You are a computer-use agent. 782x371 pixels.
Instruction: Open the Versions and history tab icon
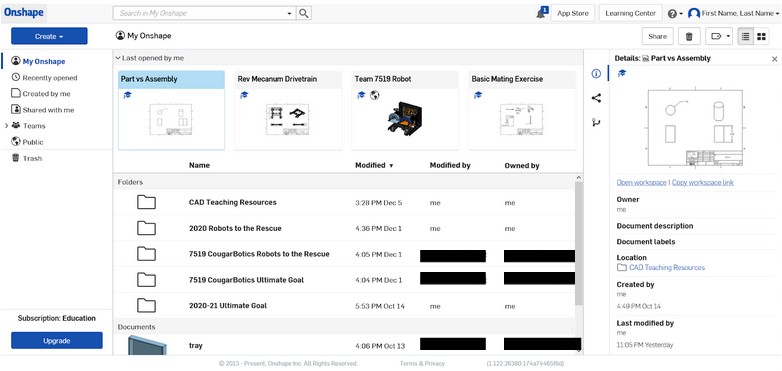pyautogui.click(x=596, y=122)
